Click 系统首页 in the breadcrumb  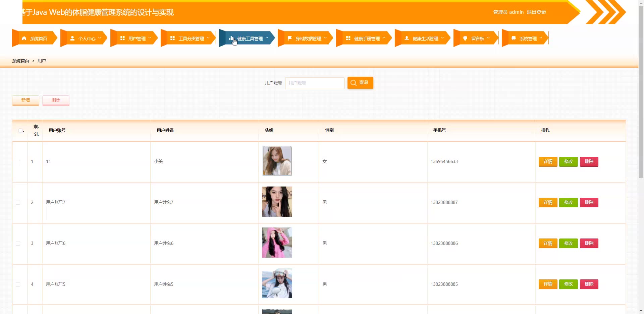[20, 61]
